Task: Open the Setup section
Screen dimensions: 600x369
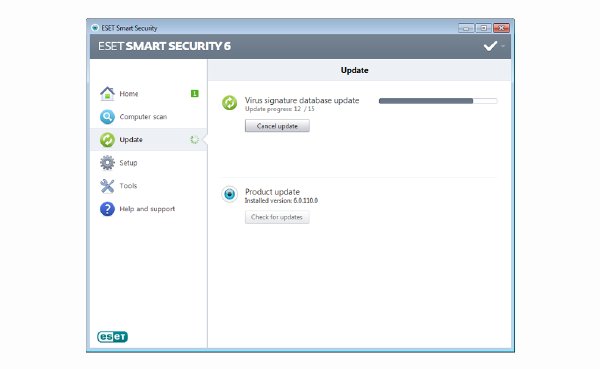Action: pyautogui.click(x=149, y=163)
